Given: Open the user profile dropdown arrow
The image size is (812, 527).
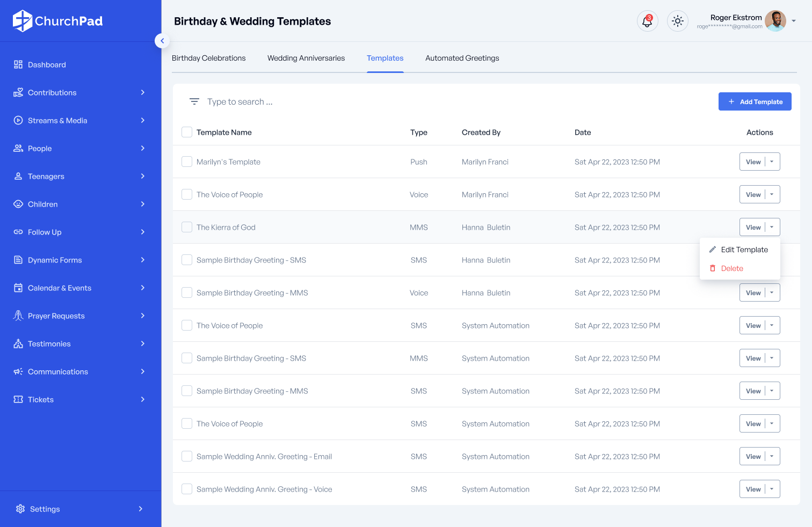Looking at the screenshot, I should [x=794, y=21].
